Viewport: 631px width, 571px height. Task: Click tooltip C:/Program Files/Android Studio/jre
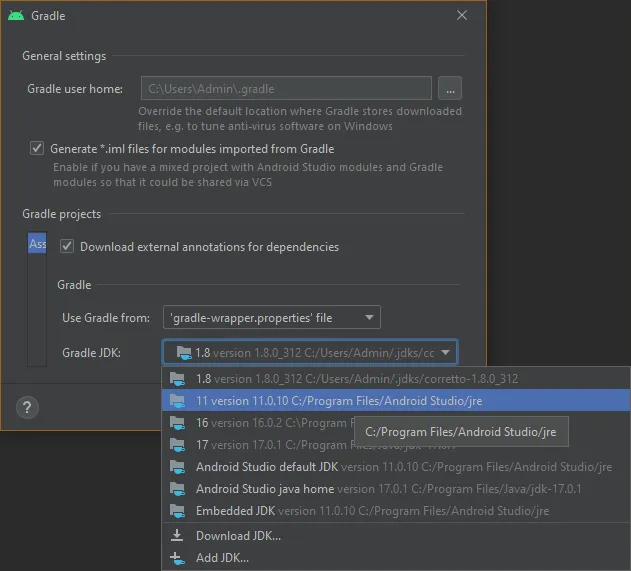(461, 432)
